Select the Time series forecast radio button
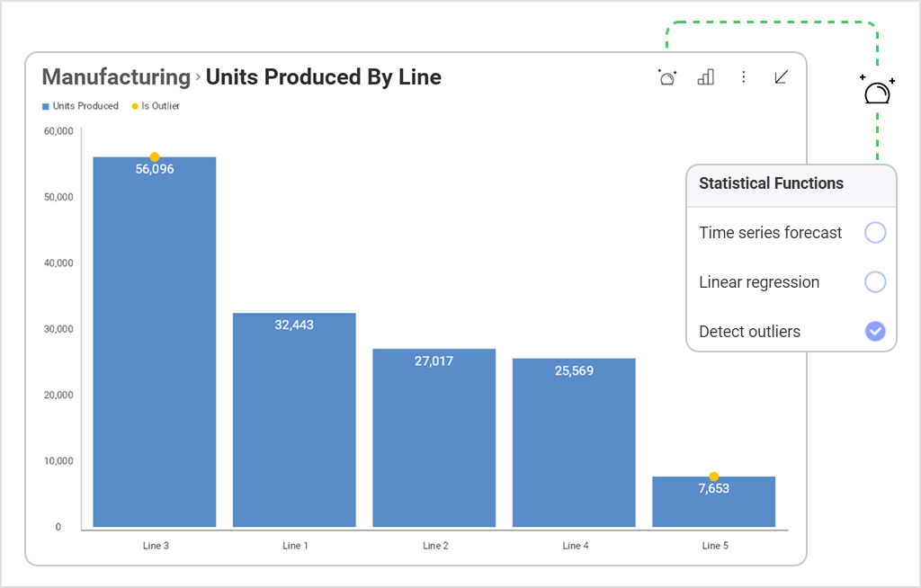 (x=874, y=232)
